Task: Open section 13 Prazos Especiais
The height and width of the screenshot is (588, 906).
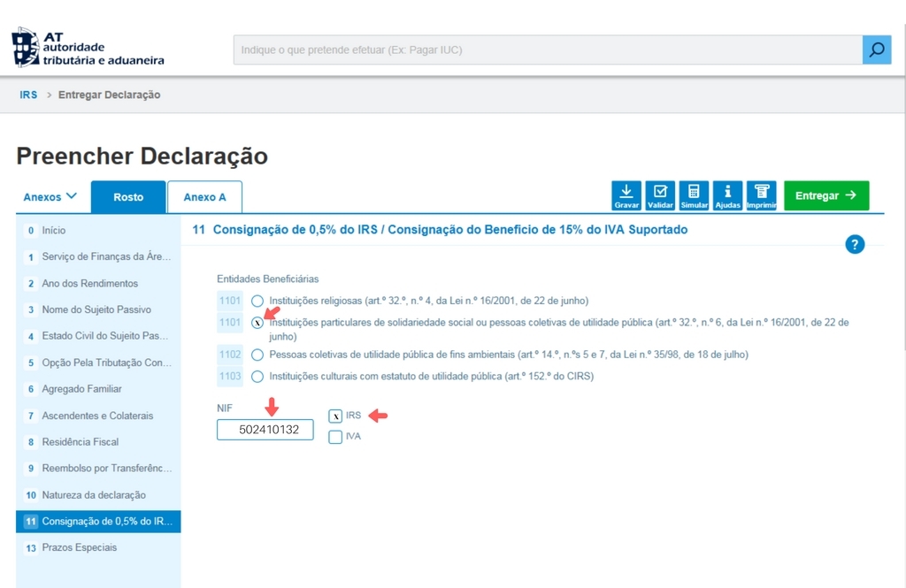Action: pyautogui.click(x=98, y=547)
